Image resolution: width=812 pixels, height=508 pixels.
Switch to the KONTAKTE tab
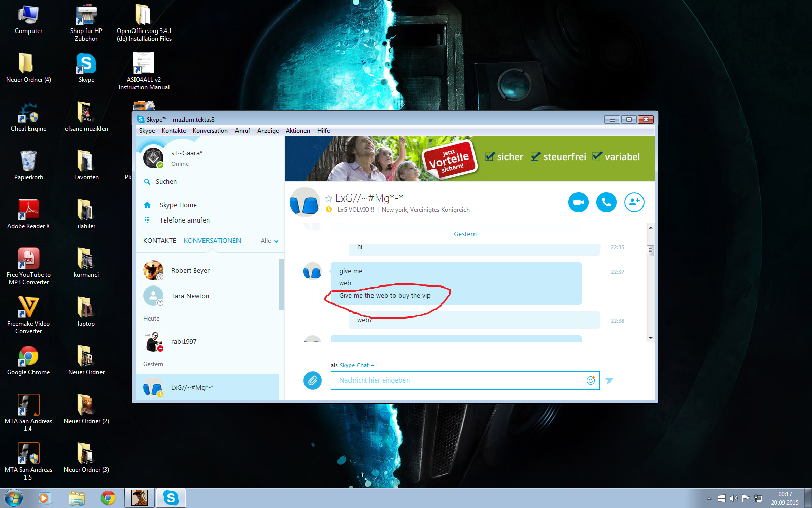coord(159,241)
